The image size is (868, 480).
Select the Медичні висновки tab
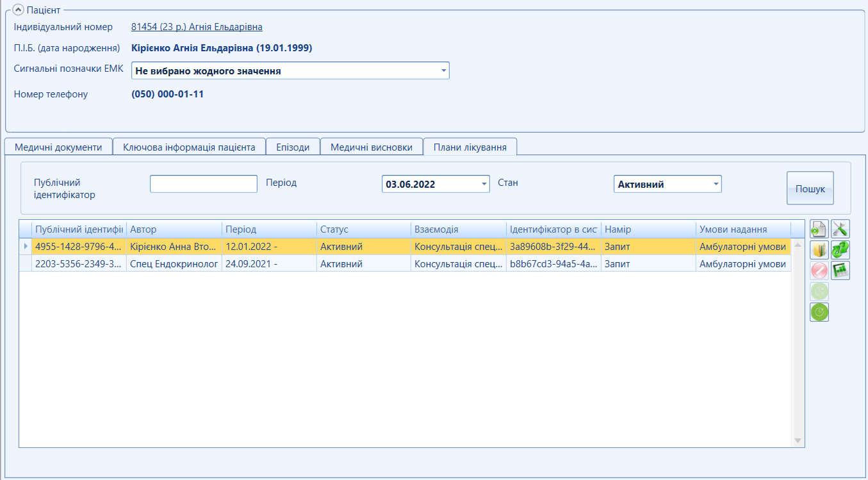click(x=372, y=147)
